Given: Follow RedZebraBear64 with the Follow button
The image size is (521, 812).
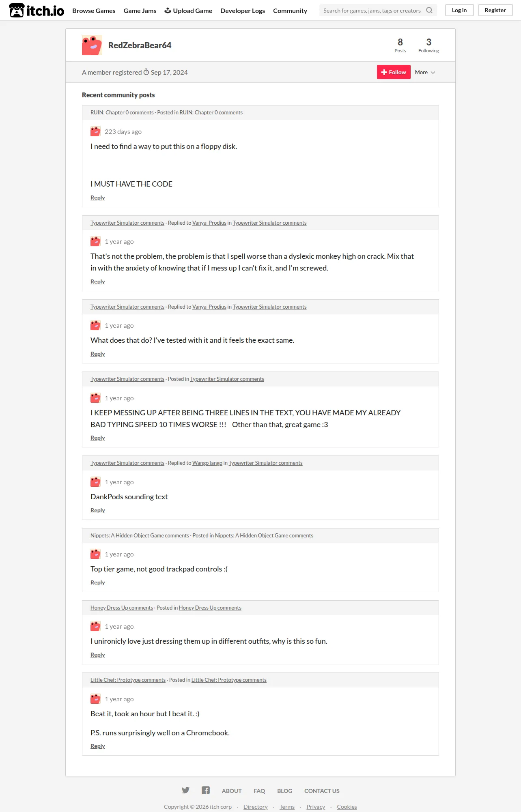Looking at the screenshot, I should [394, 72].
